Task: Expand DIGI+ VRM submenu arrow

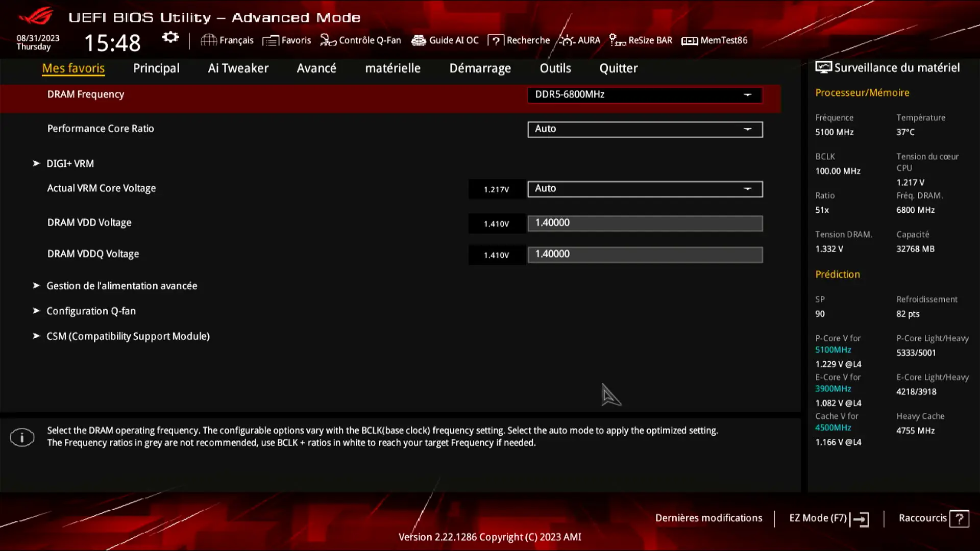Action: pos(36,163)
